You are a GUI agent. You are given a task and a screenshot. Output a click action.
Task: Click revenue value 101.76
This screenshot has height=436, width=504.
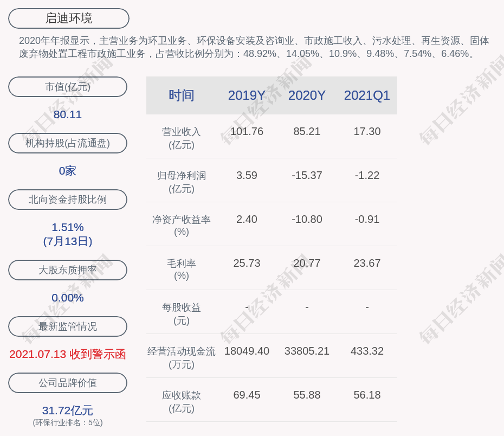click(x=247, y=132)
